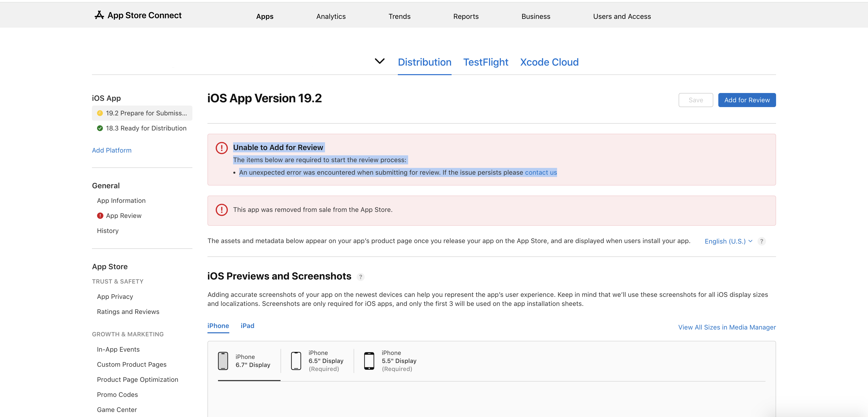
Task: Open the Business section
Action: pyautogui.click(x=536, y=17)
